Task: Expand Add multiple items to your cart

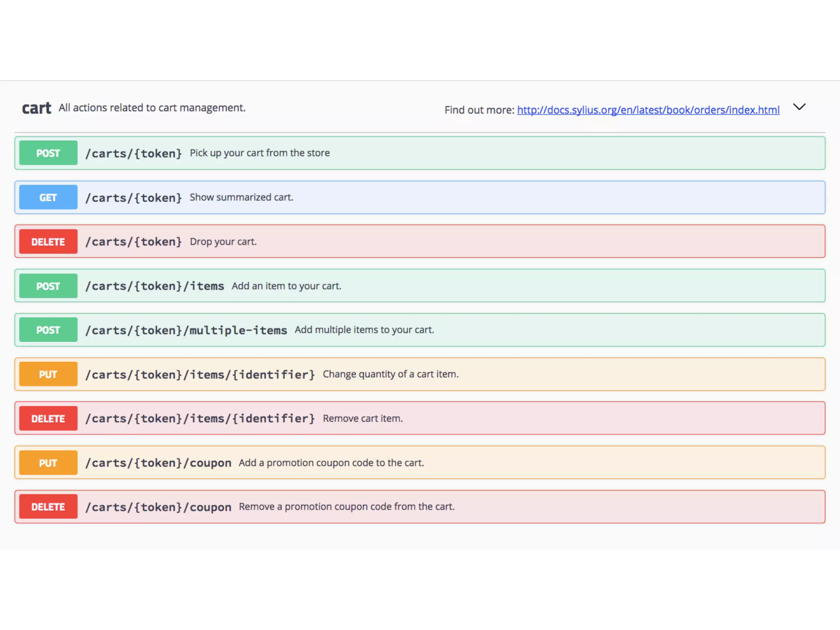Action: (364, 330)
